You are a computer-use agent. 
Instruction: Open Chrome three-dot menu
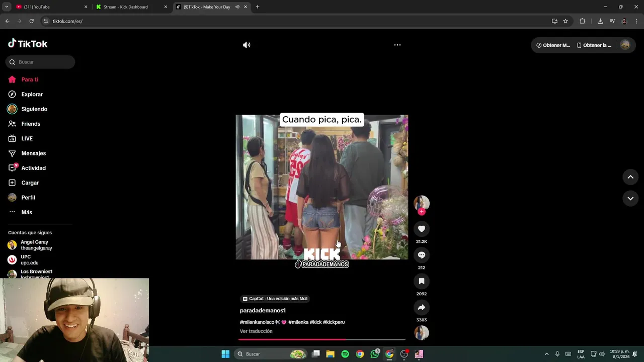click(x=636, y=21)
